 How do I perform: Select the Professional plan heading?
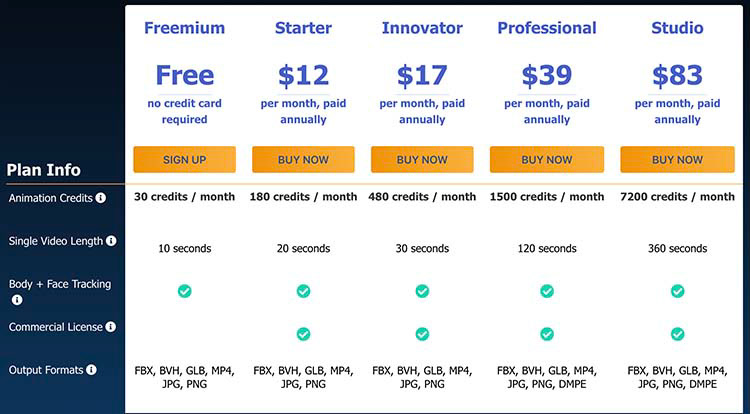[547, 28]
